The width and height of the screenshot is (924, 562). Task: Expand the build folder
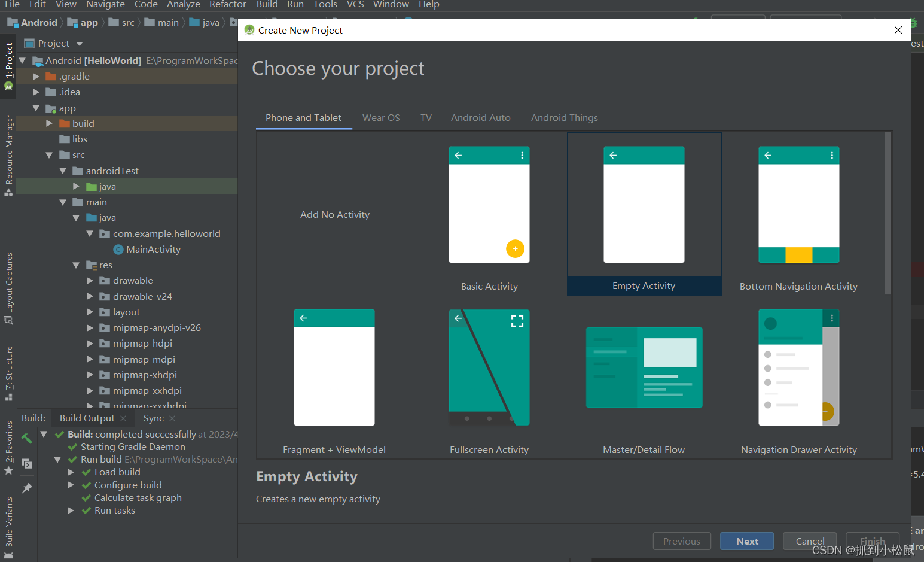(x=49, y=123)
